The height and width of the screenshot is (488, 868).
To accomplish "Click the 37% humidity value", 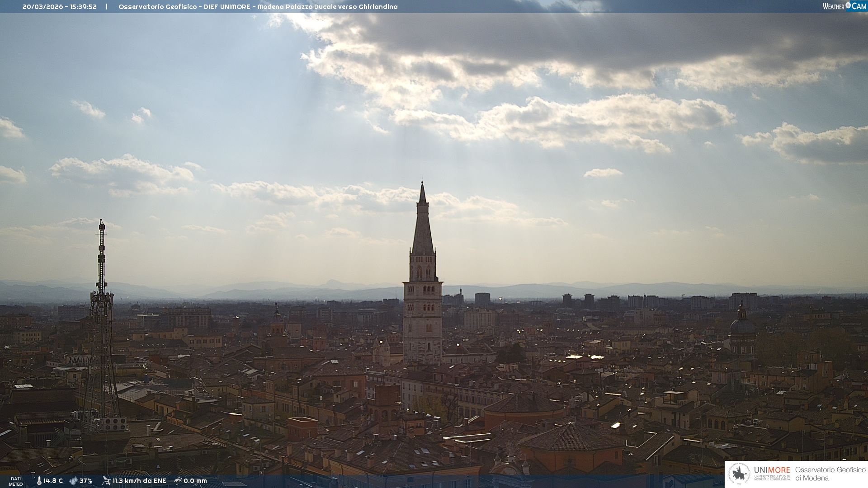I will point(86,481).
